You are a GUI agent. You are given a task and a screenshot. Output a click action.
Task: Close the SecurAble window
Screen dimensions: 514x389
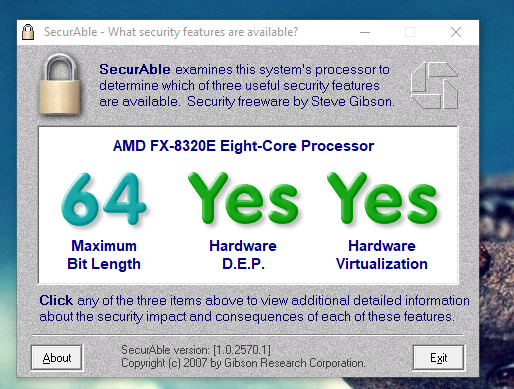tap(456, 32)
